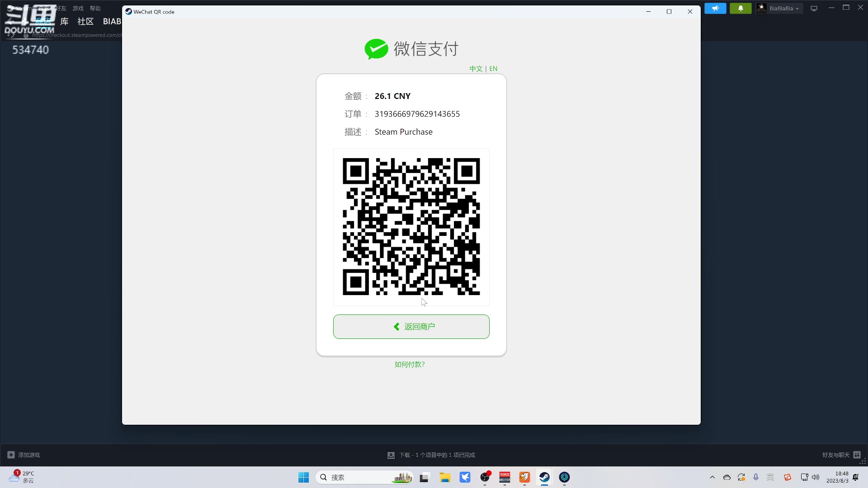
Task: Open Task View on the taskbar
Action: 424,477
